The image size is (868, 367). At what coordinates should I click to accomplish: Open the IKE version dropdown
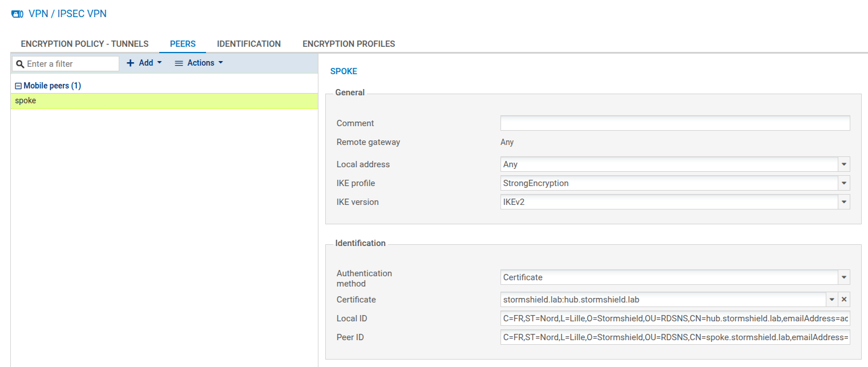[x=843, y=201]
